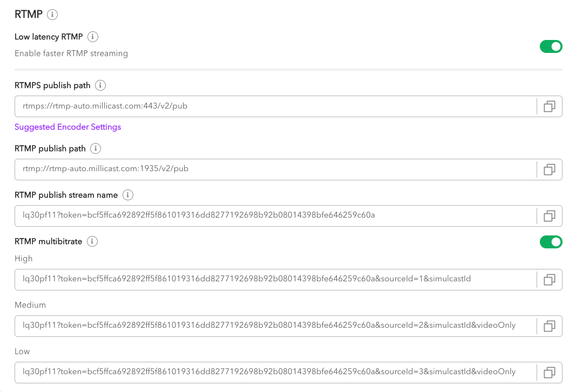Copy the RTMP publish stream name
Image resolution: width=576 pixels, height=392 pixels.
pyautogui.click(x=550, y=215)
